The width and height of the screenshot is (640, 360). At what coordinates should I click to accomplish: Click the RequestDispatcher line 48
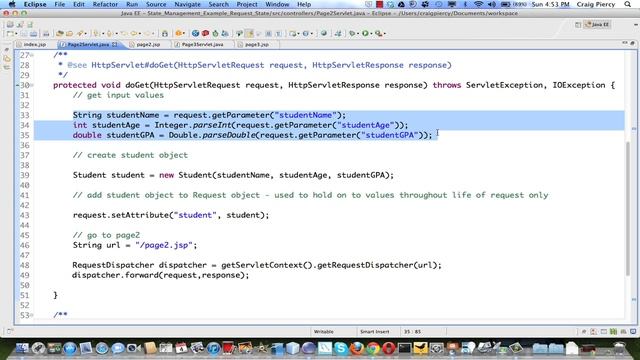pos(257,265)
